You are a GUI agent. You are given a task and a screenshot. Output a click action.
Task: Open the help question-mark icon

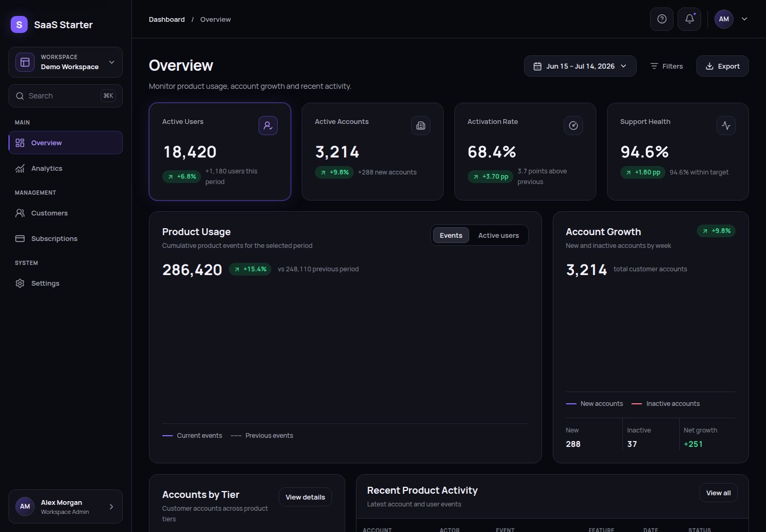(x=662, y=19)
